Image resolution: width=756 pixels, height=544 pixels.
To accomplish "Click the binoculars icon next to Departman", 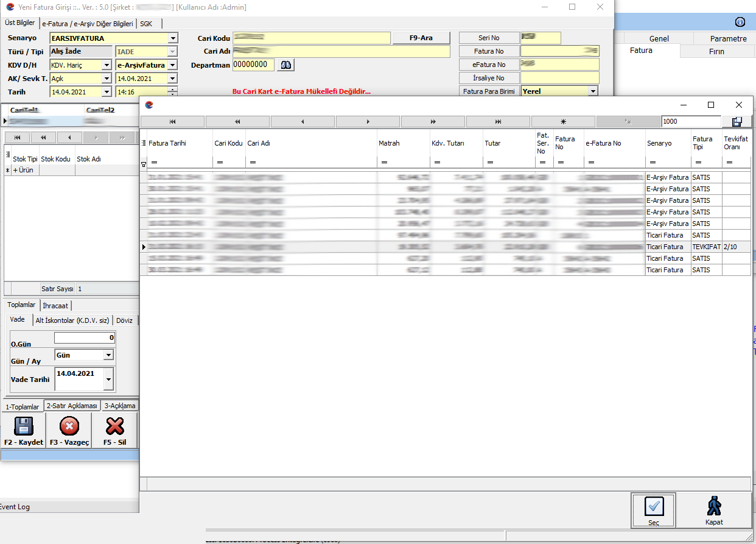I will (x=286, y=65).
